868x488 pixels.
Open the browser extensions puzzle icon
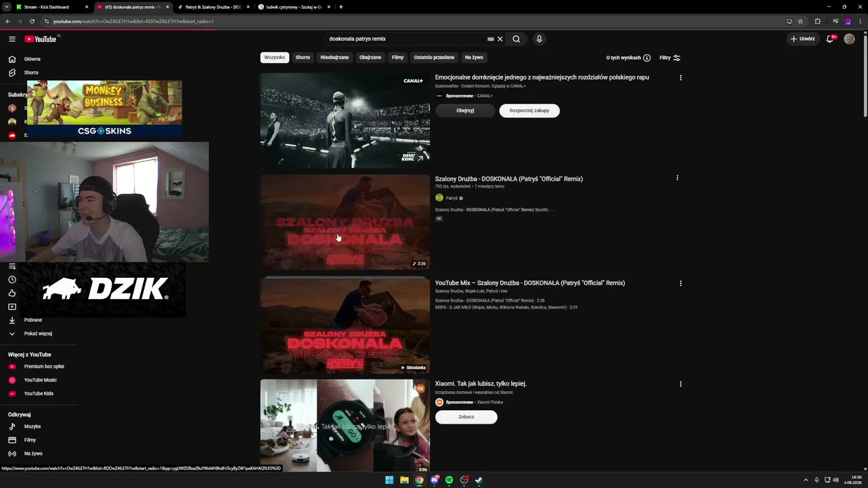click(x=817, y=21)
